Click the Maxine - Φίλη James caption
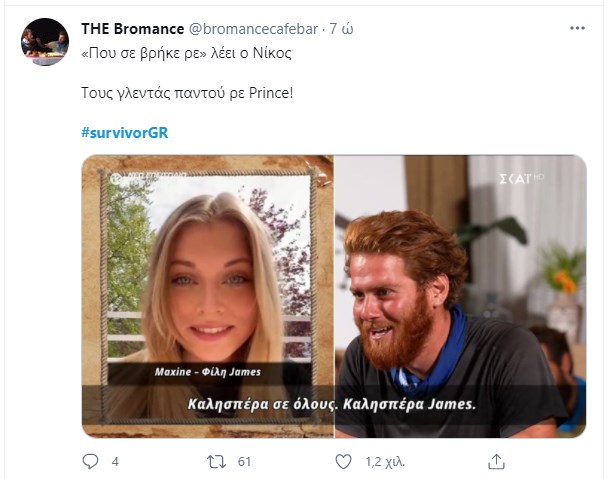 pos(207,372)
